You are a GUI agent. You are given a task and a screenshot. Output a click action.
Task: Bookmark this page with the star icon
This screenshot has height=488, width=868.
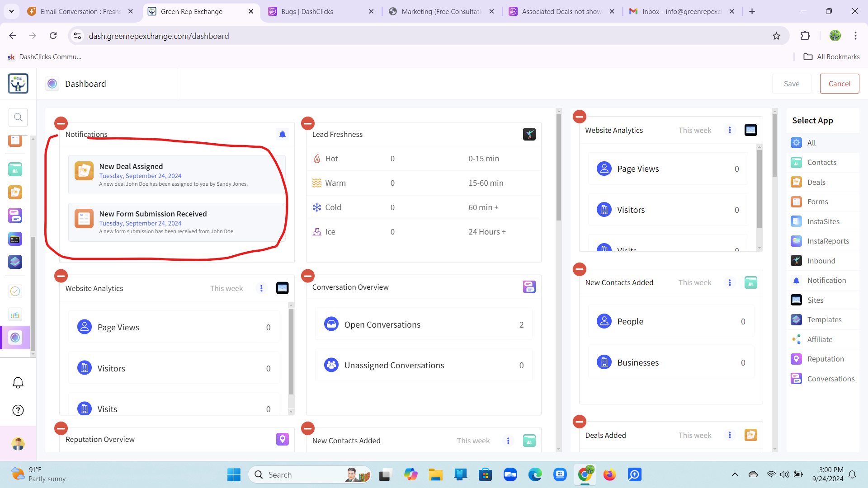(x=776, y=36)
